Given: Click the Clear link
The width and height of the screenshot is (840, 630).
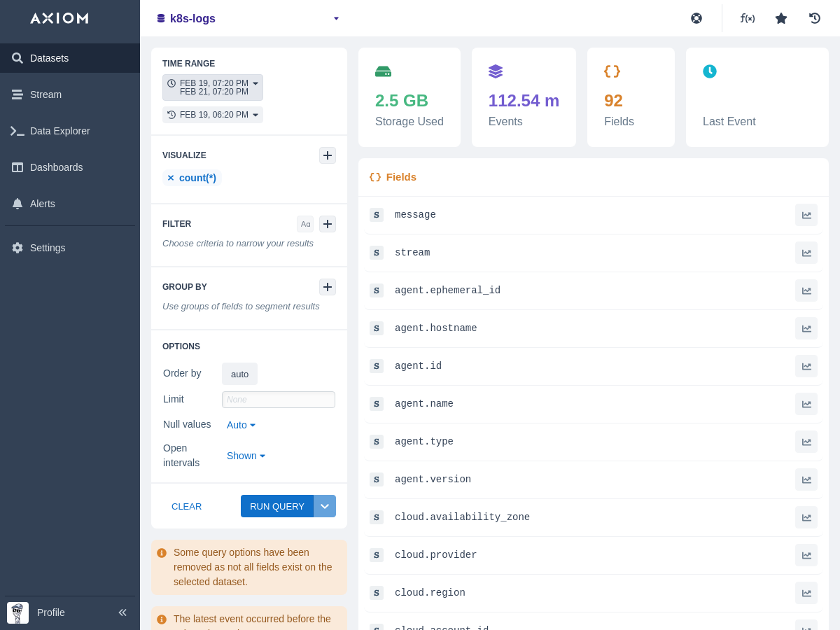Looking at the screenshot, I should pyautogui.click(x=186, y=506).
